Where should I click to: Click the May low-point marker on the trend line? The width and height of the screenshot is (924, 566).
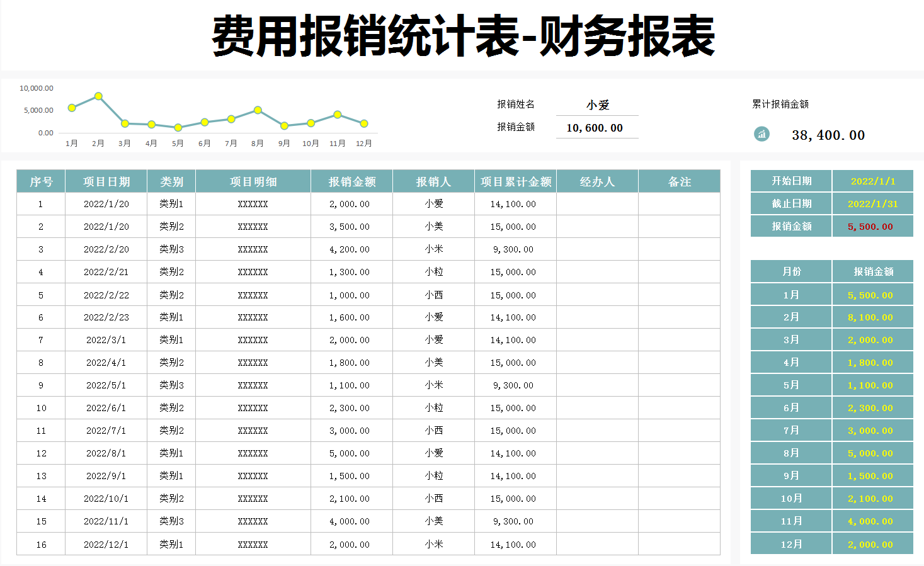[177, 128]
